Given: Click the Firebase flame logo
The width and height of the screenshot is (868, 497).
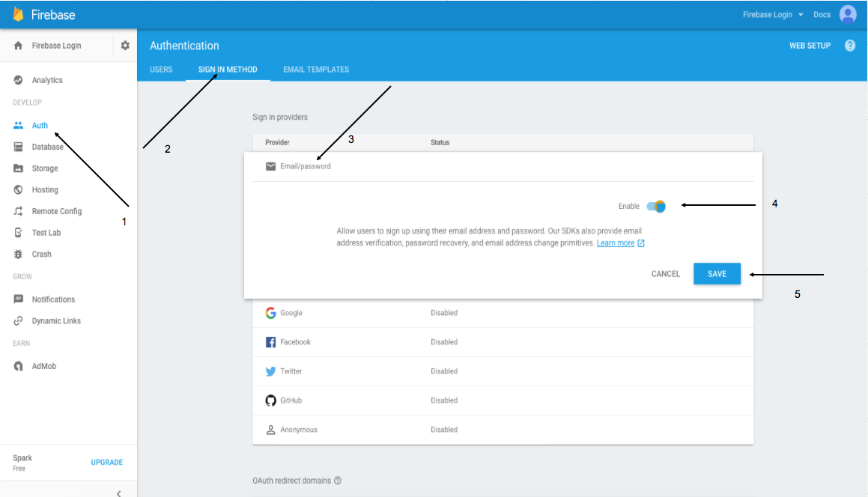Looking at the screenshot, I should point(18,14).
